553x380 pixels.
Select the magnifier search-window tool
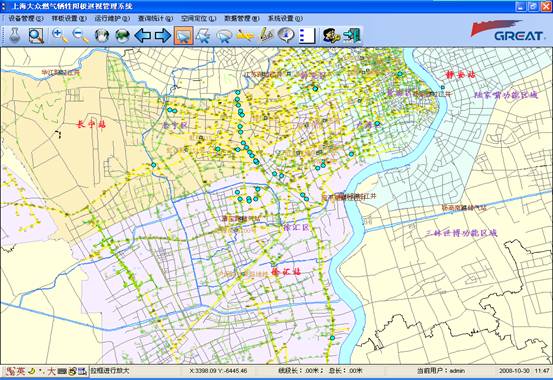tap(36, 35)
